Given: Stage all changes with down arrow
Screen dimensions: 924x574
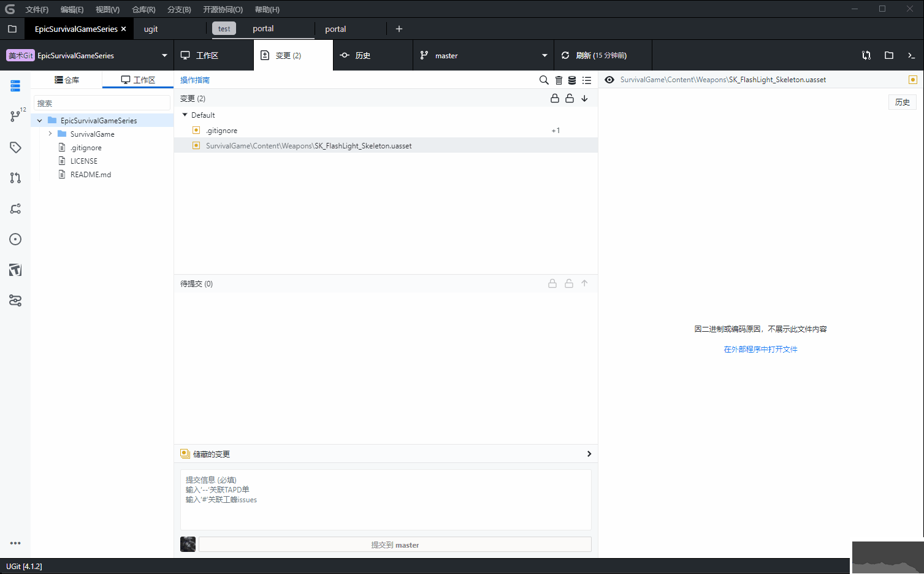Looking at the screenshot, I should tap(585, 98).
